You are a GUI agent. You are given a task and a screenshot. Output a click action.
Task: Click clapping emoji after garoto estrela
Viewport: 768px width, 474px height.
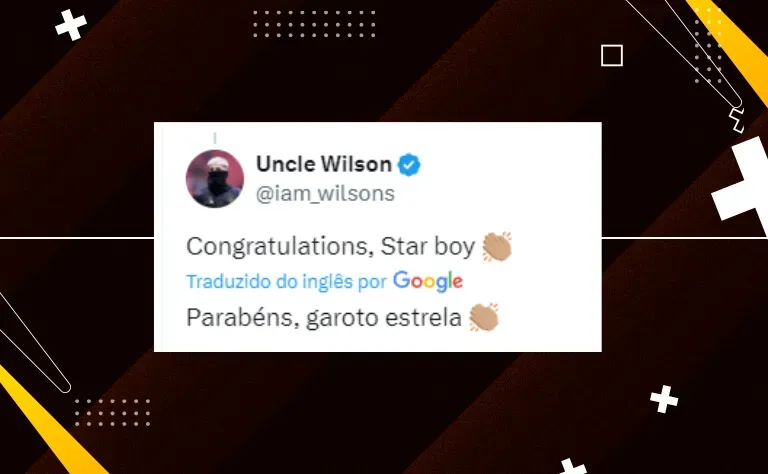(x=484, y=317)
